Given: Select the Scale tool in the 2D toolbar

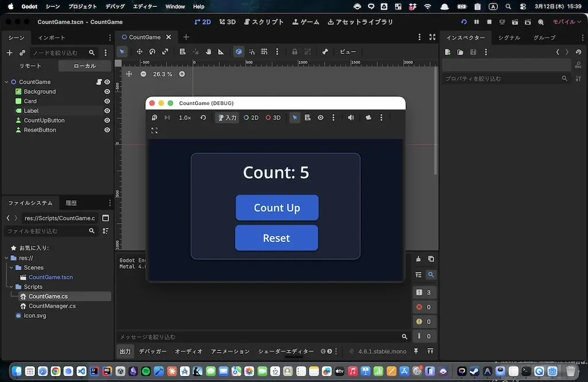Looking at the screenshot, I should (x=165, y=52).
